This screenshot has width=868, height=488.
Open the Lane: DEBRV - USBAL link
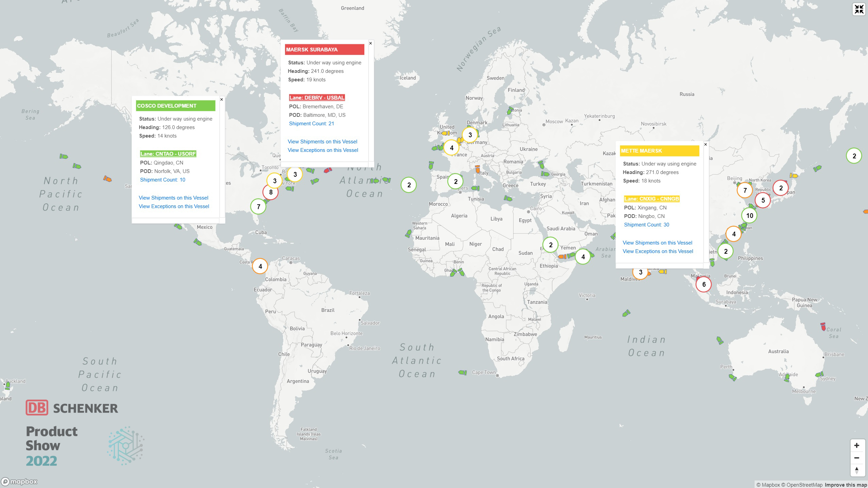317,98
